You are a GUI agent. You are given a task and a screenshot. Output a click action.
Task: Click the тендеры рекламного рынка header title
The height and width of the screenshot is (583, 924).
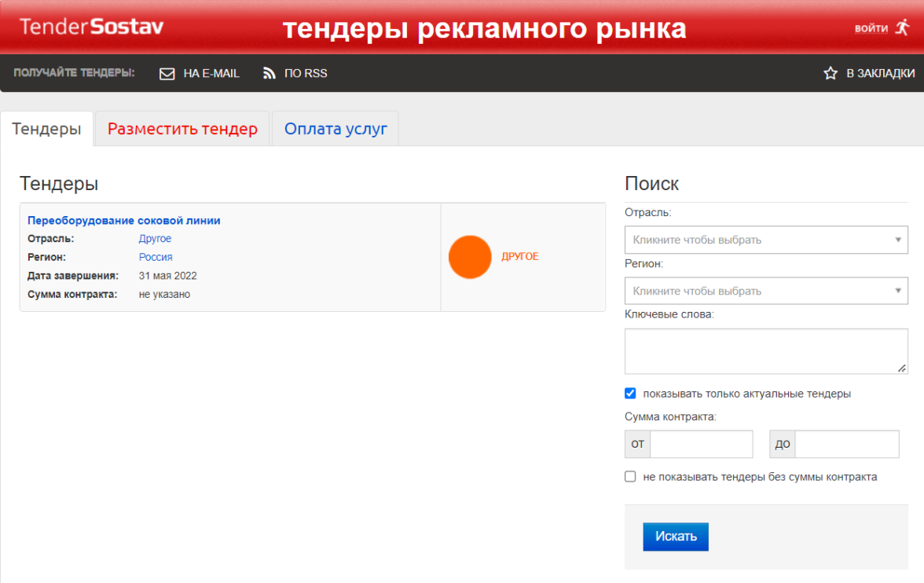[484, 28]
